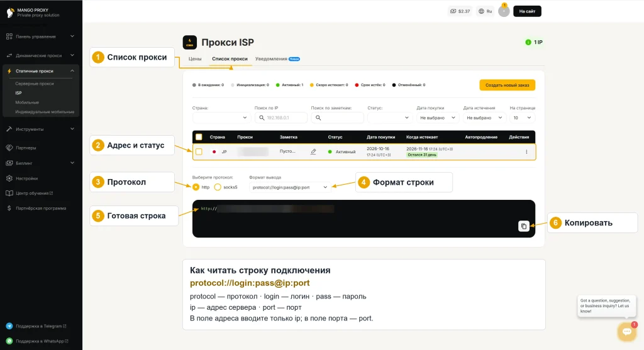
Task: Switch to the Уведомления tab
Action: tap(277, 58)
